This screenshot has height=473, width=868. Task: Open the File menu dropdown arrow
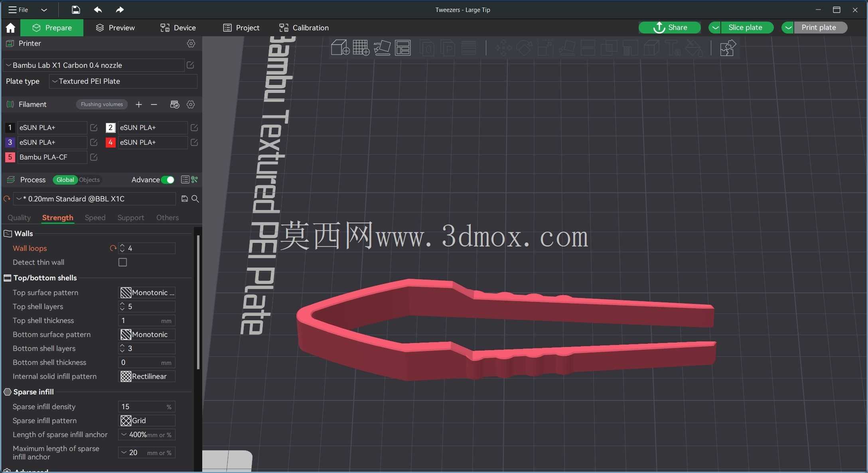coord(44,10)
